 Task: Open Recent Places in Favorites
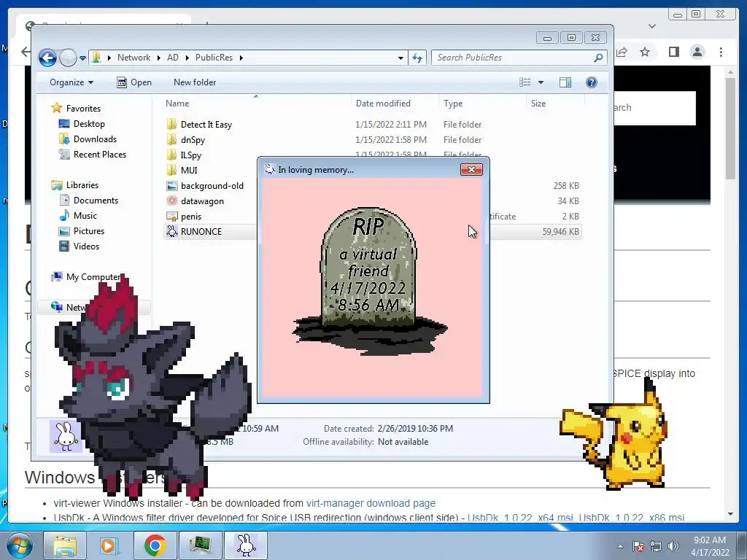(x=99, y=155)
